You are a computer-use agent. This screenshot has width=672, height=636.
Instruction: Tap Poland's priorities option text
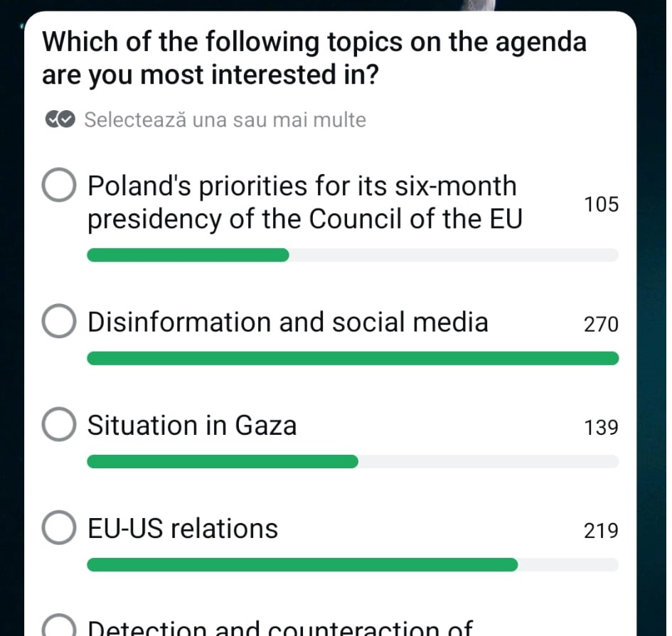tap(305, 202)
